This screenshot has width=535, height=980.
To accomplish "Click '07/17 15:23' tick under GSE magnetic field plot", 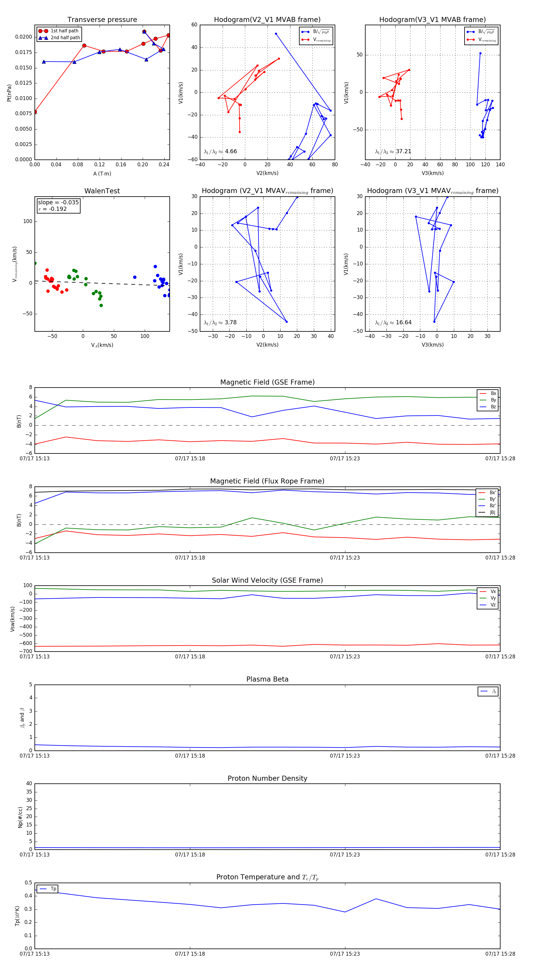I will coord(345,459).
